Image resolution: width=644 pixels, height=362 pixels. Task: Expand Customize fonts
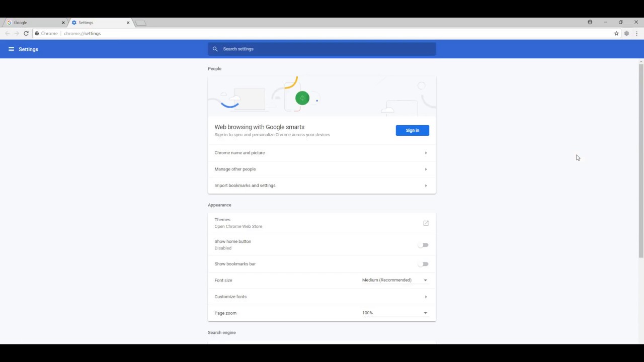(322, 297)
